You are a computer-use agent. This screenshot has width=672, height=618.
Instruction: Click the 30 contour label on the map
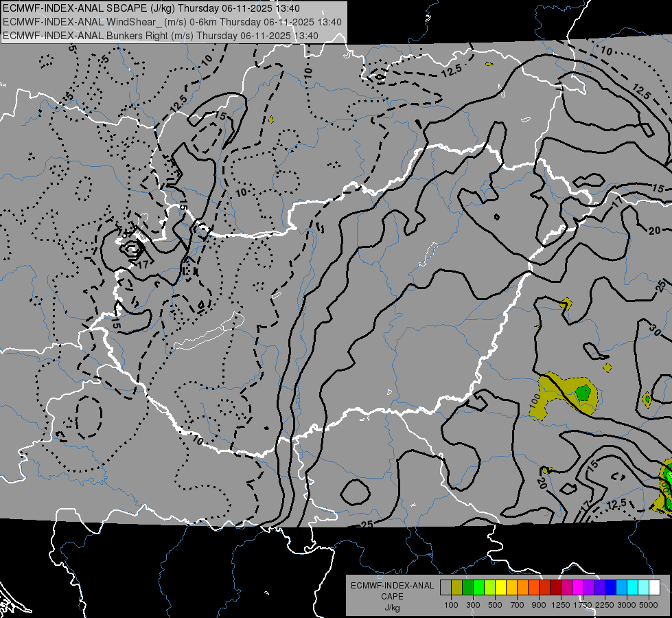(x=654, y=330)
